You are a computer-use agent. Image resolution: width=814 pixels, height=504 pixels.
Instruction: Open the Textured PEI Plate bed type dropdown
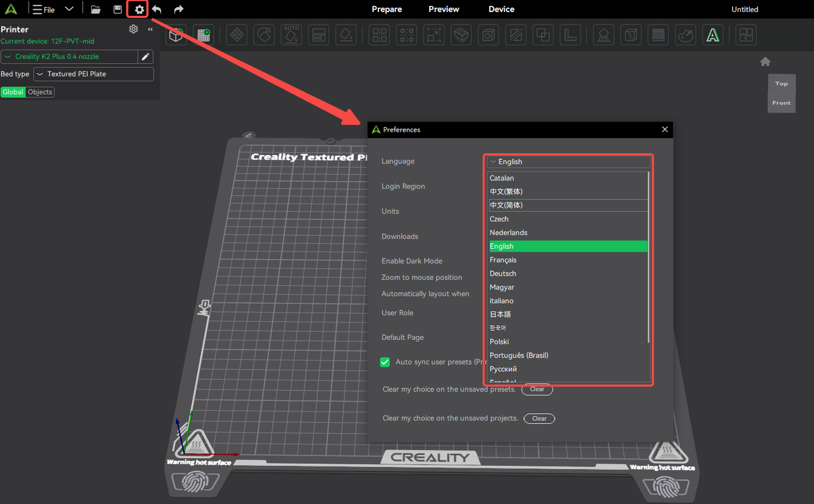coord(93,74)
